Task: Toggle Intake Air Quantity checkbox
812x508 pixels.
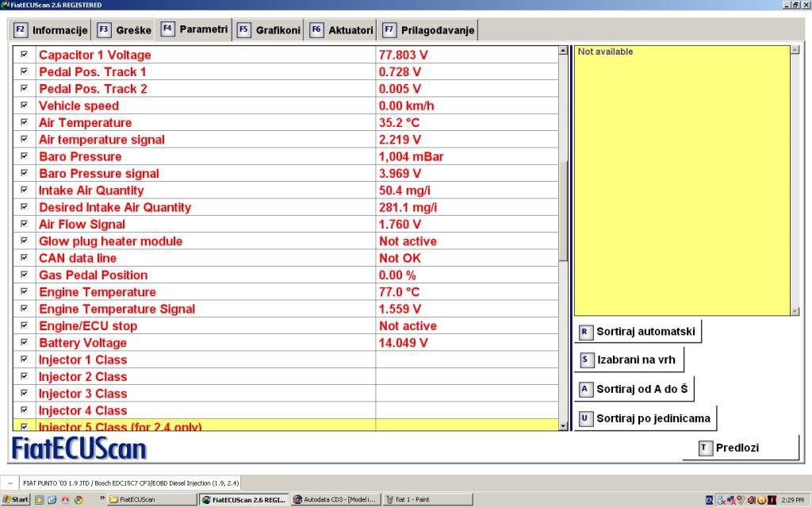Action: (24, 190)
